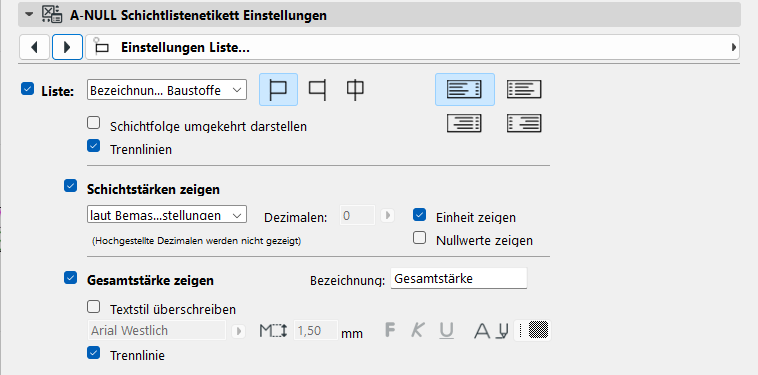Toggle underline text style (U)

coord(447,331)
